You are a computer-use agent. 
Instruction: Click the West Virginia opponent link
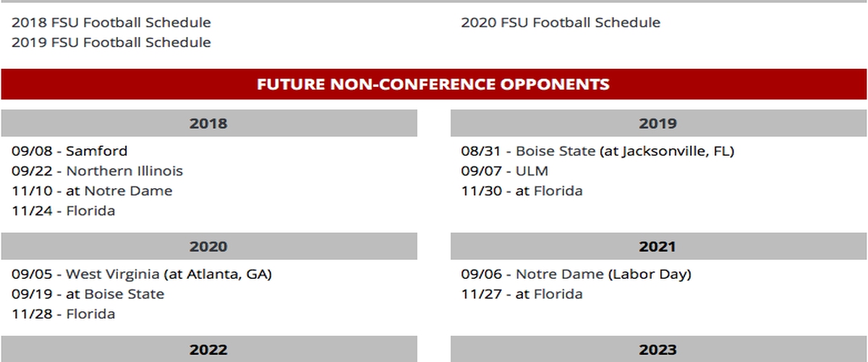[x=113, y=274]
